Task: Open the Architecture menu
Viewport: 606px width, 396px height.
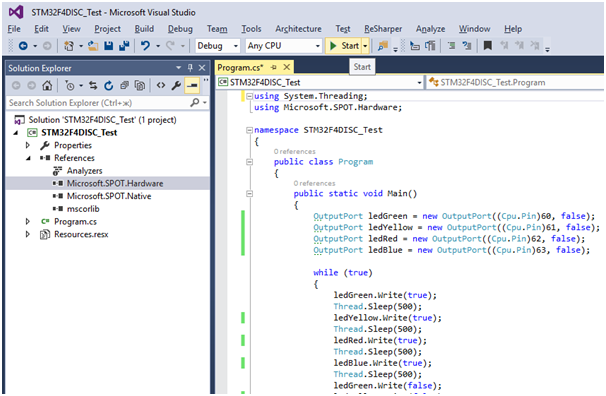Action: click(298, 29)
